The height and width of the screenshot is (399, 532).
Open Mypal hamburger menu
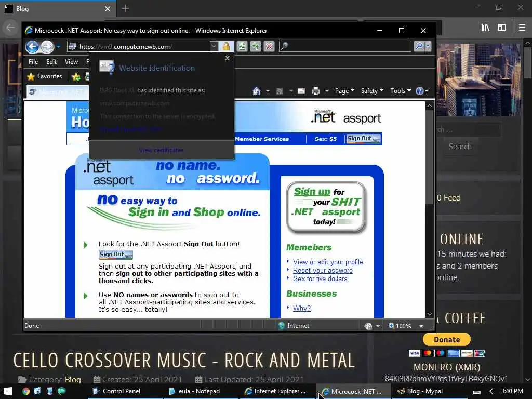click(x=522, y=28)
